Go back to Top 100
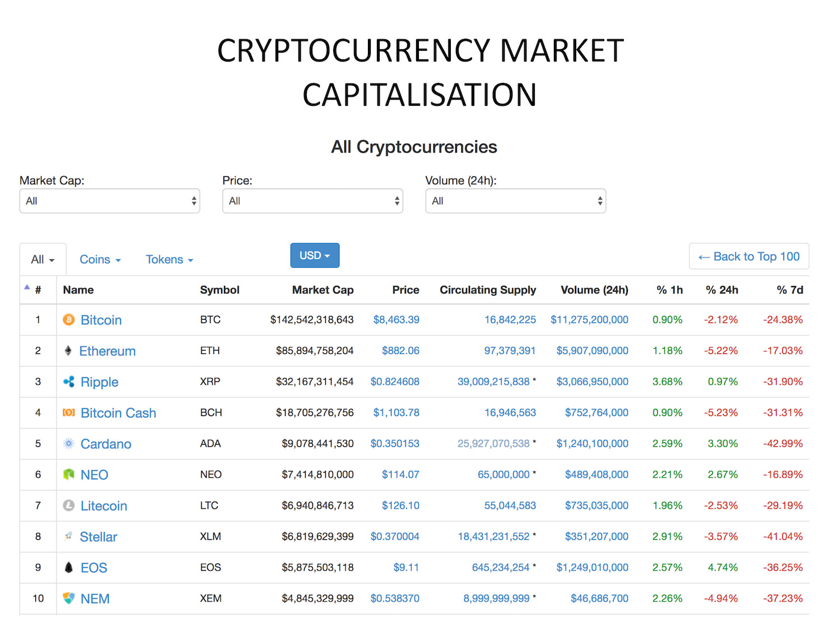 pyautogui.click(x=749, y=256)
